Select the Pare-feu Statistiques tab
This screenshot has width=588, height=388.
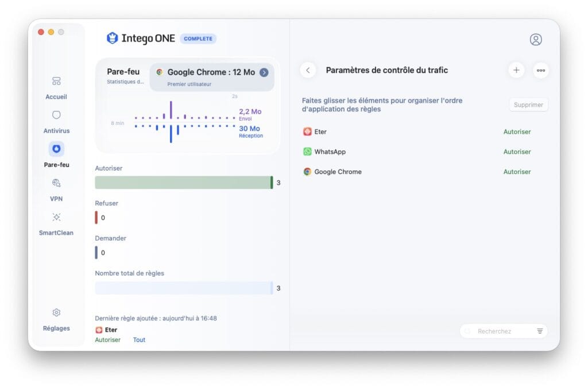click(x=125, y=76)
